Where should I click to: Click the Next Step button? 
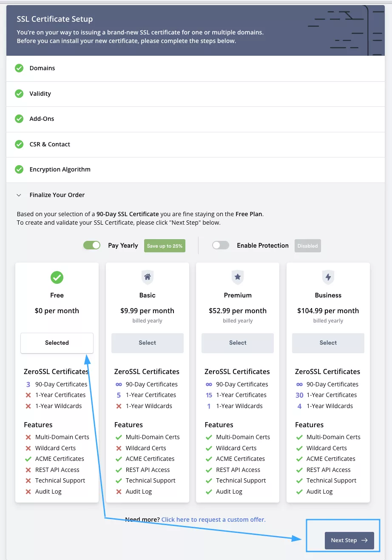click(x=349, y=540)
